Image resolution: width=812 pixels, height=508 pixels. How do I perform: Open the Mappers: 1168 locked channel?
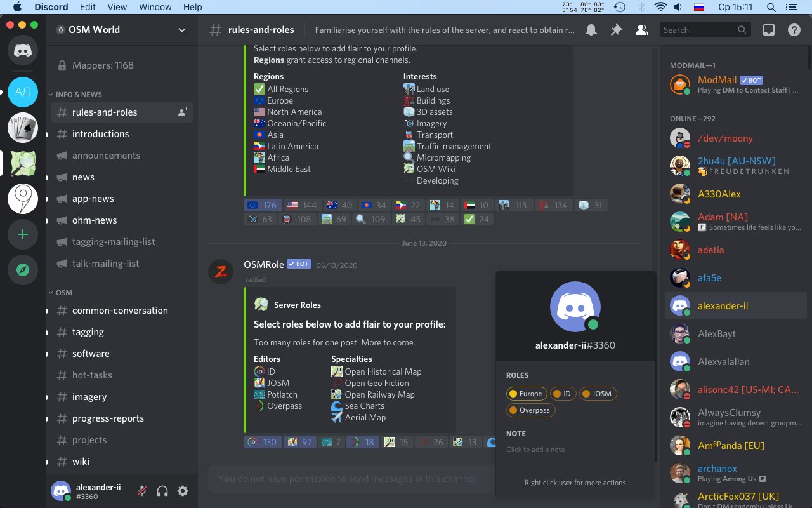pyautogui.click(x=122, y=65)
